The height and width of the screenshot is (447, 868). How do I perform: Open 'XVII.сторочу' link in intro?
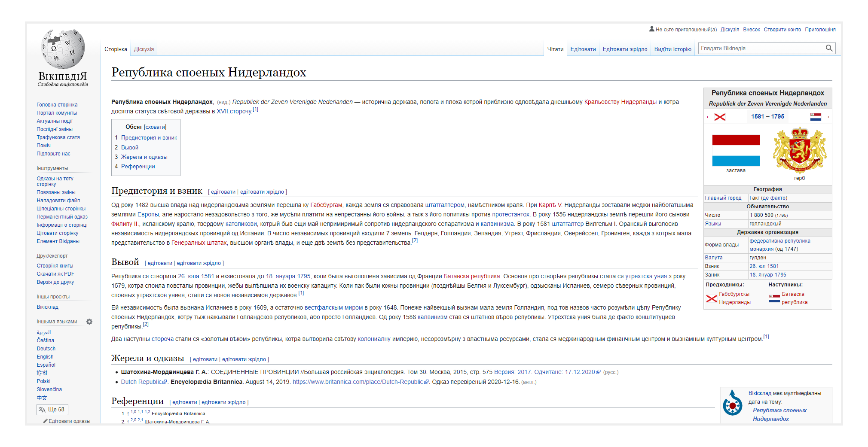234,111
